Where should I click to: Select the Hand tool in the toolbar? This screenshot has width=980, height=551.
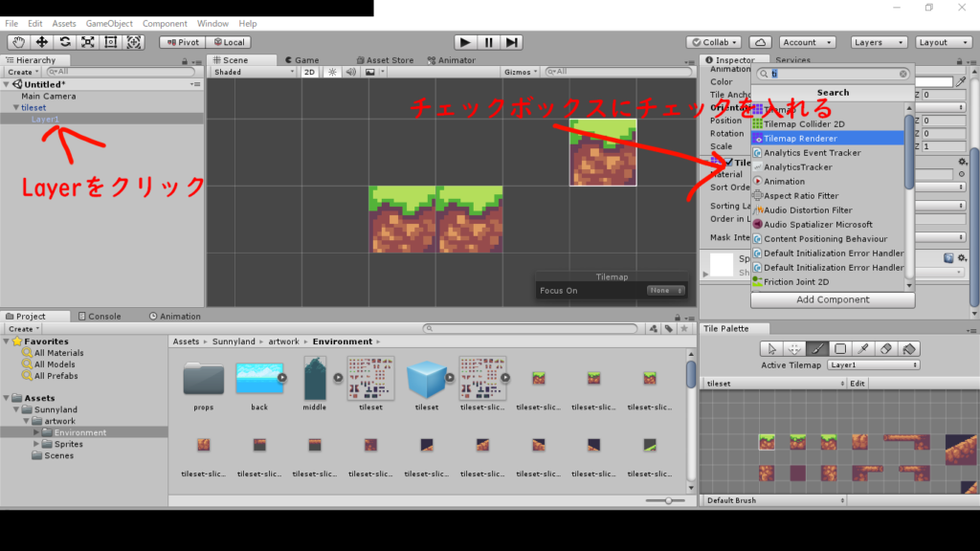(19, 42)
